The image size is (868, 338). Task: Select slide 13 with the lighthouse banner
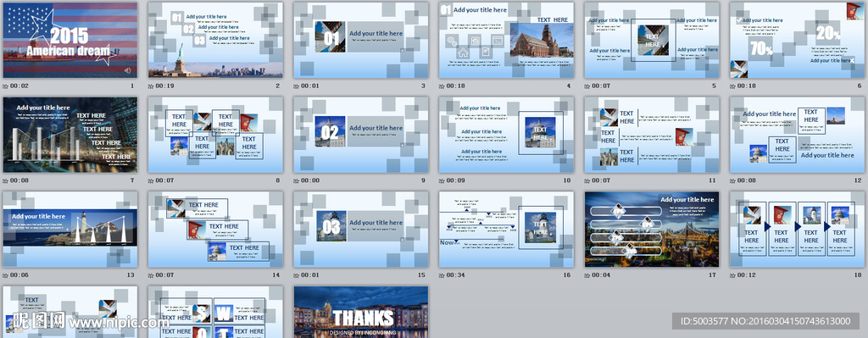pyautogui.click(x=70, y=229)
